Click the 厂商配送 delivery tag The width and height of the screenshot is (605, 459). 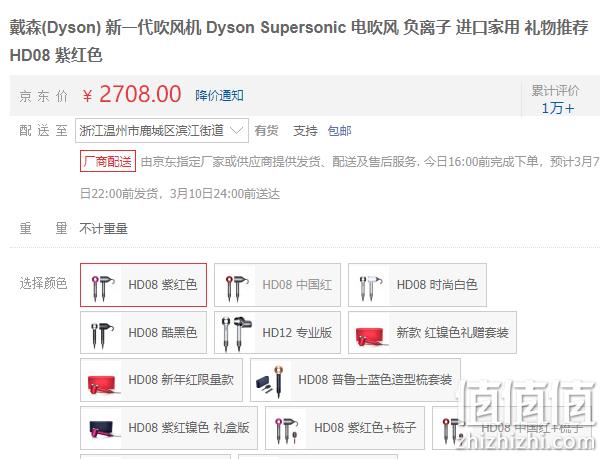tap(108, 161)
